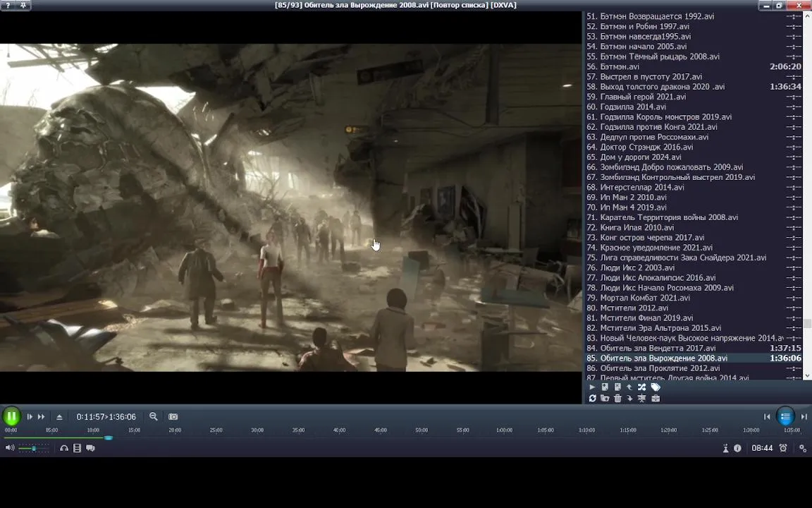This screenshot has height=508, width=812.
Task: Open video settings via film strip icon
Action: click(x=77, y=448)
